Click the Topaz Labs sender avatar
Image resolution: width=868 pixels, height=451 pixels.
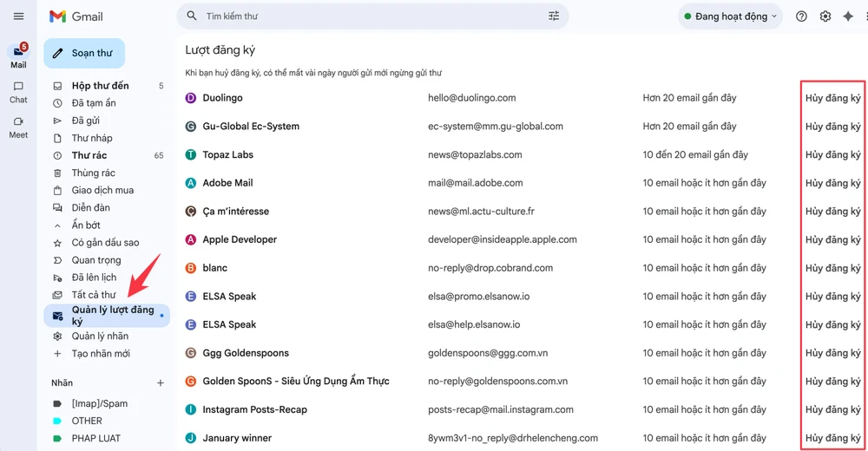coord(190,154)
